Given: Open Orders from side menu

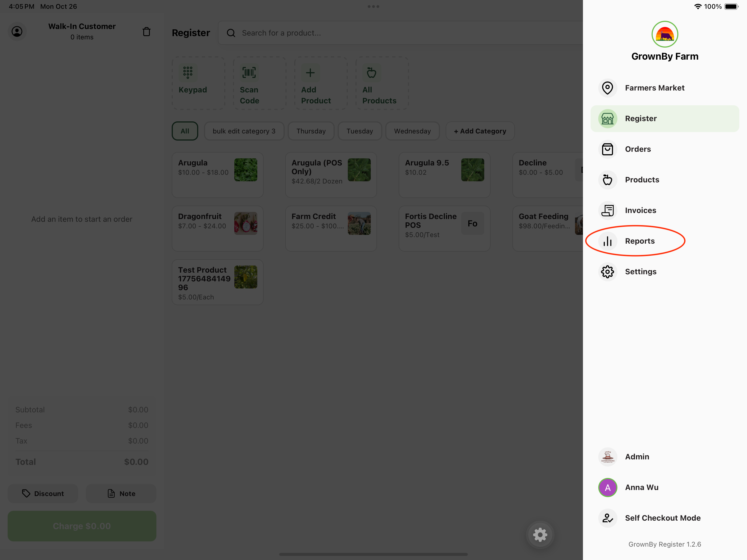Looking at the screenshot, I should [665, 149].
